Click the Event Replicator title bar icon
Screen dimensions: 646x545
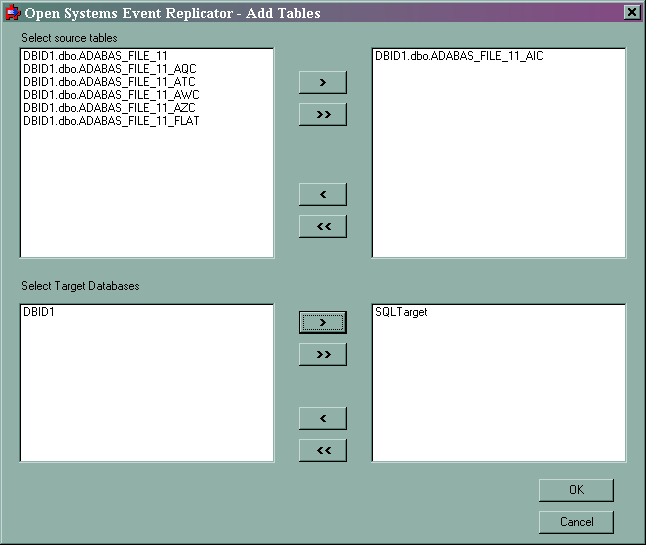[x=13, y=13]
